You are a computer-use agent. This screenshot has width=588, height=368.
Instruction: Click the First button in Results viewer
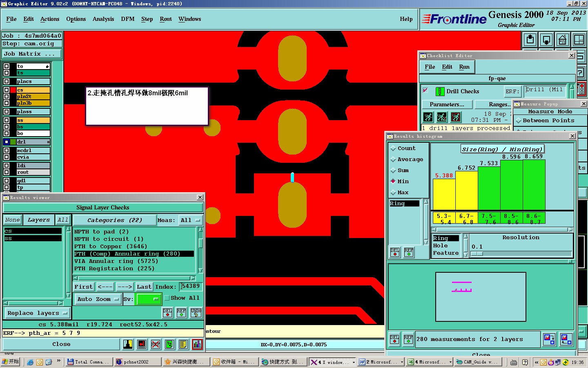click(x=84, y=287)
